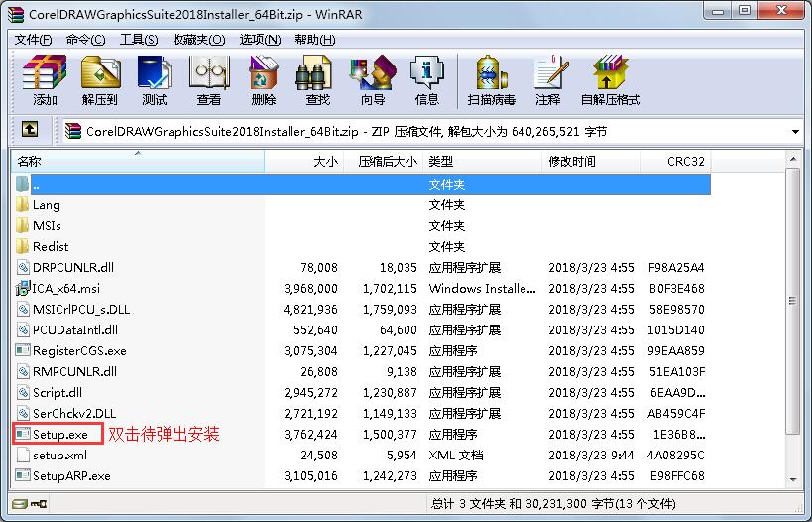Go up one folder level button
Image resolution: width=812 pixels, height=522 pixels.
point(30,130)
